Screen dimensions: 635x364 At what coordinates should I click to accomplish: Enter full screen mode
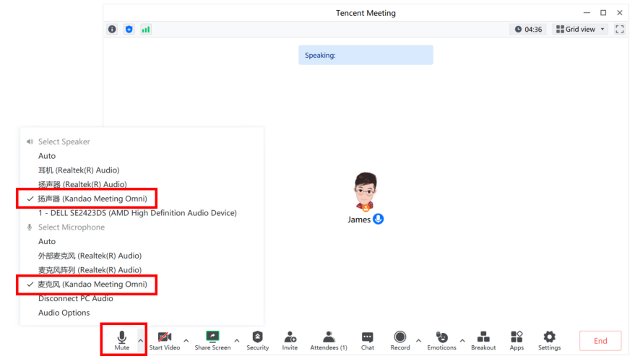(x=620, y=29)
